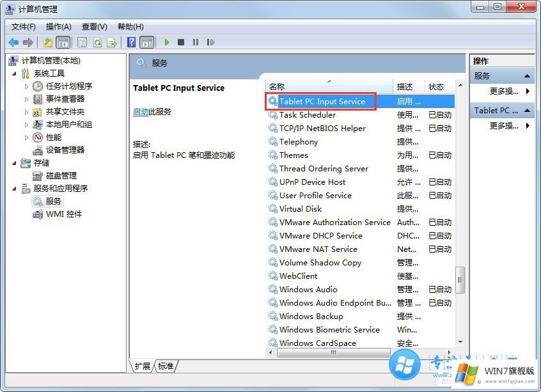Collapse the 服务和应用程序 tree node
This screenshot has height=392, width=541.
coord(14,189)
